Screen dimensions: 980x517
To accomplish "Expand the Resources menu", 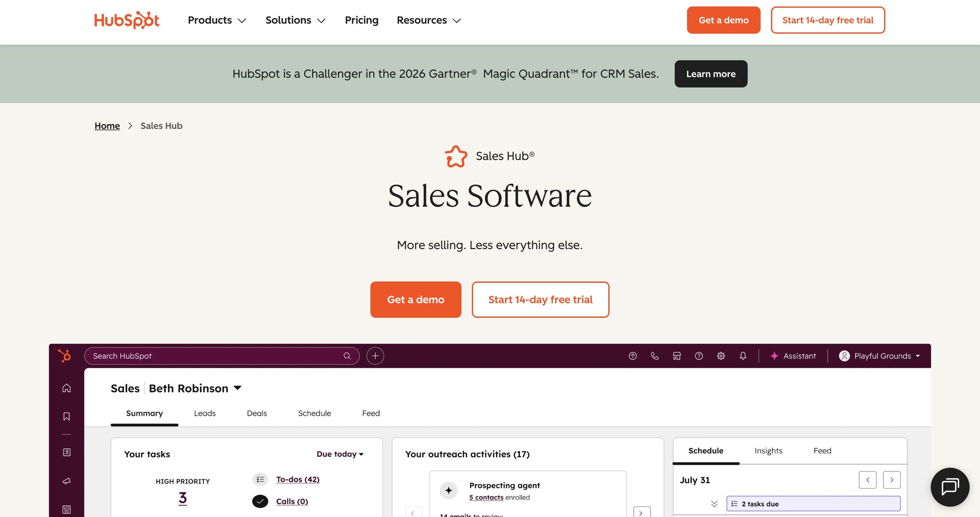I will coord(429,20).
